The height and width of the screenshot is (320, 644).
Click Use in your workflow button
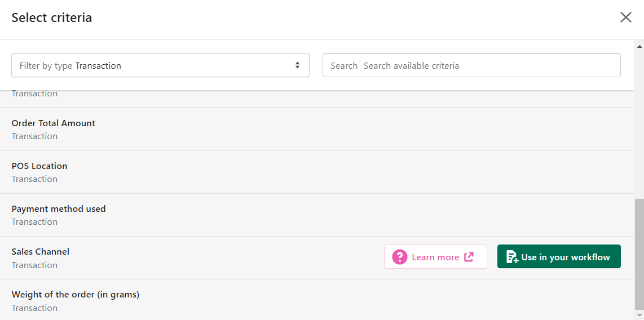(x=559, y=257)
